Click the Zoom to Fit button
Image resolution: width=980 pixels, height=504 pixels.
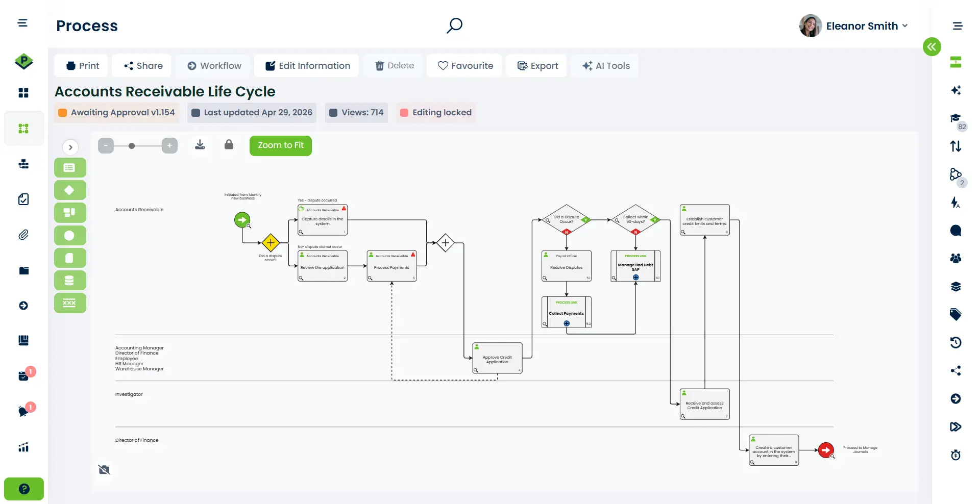[280, 145]
